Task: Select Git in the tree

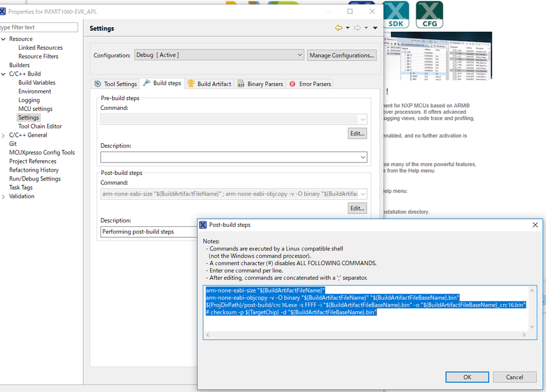Action: pyautogui.click(x=13, y=144)
